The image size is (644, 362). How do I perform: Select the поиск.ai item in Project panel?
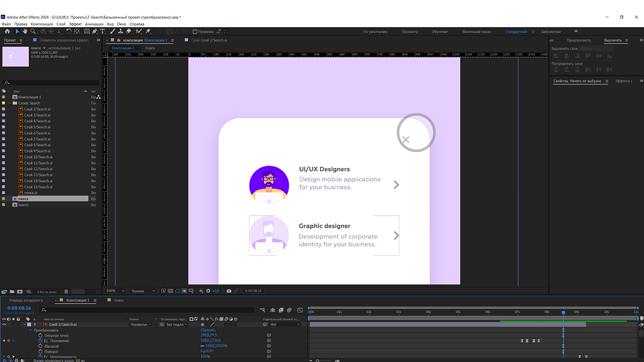coord(31,193)
